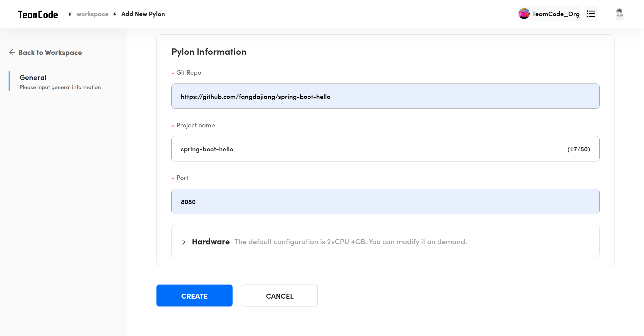This screenshot has height=336, width=644.
Task: Click Back to Workspace link
Action: [50, 52]
